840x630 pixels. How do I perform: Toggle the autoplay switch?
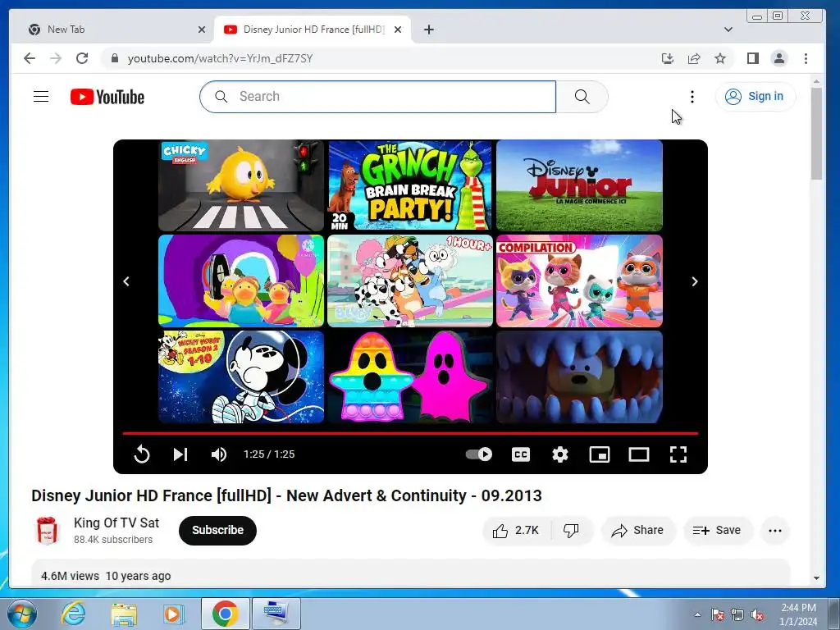[x=478, y=454]
